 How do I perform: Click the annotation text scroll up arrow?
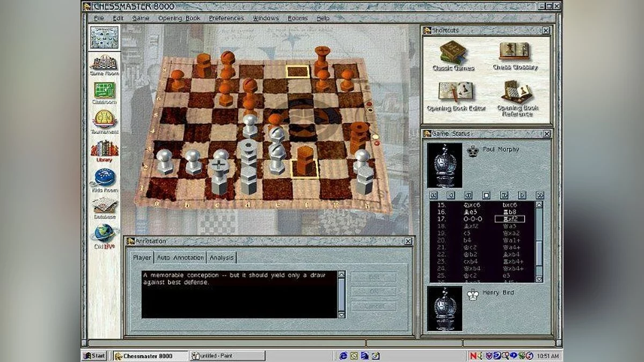[341, 275]
